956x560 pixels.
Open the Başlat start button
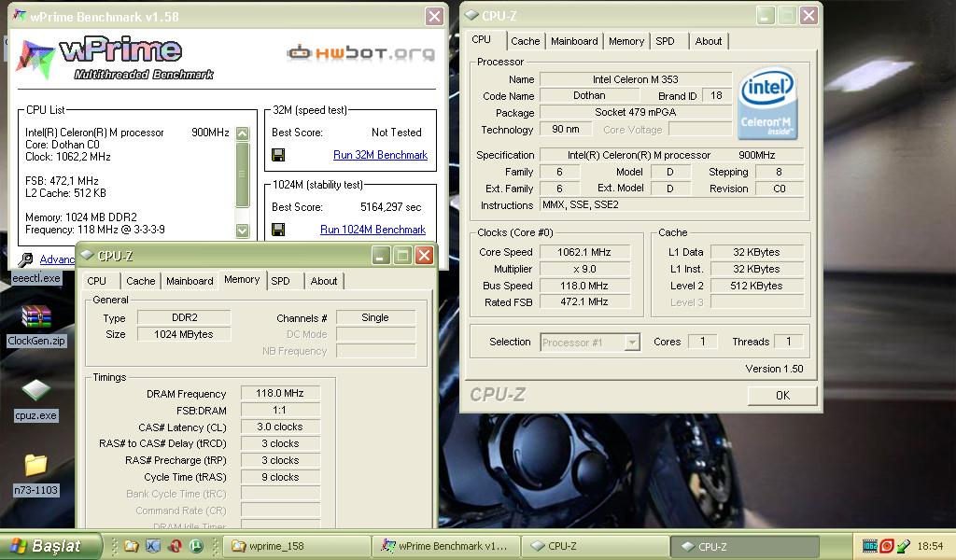(x=50, y=546)
